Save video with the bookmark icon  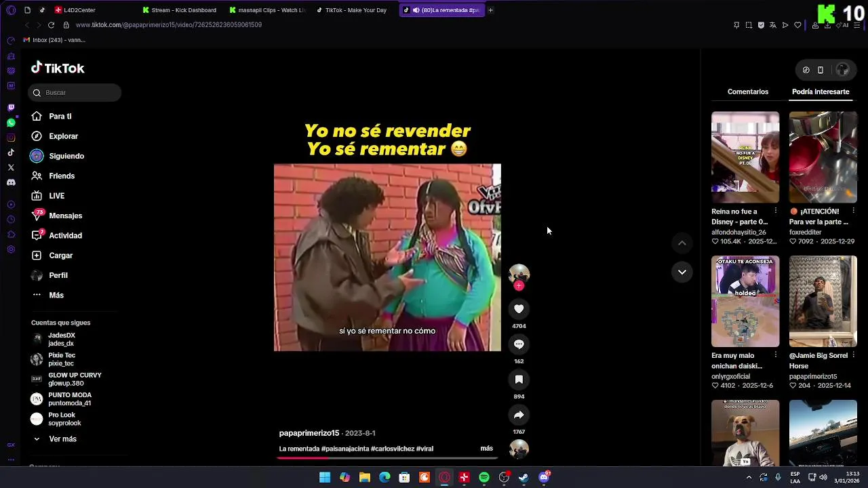point(519,380)
